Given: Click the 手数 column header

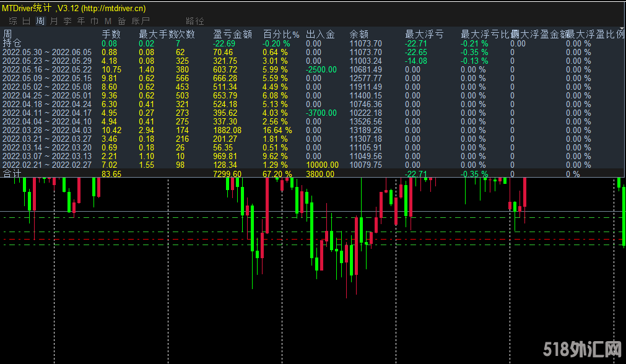Looking at the screenshot, I should point(111,34).
